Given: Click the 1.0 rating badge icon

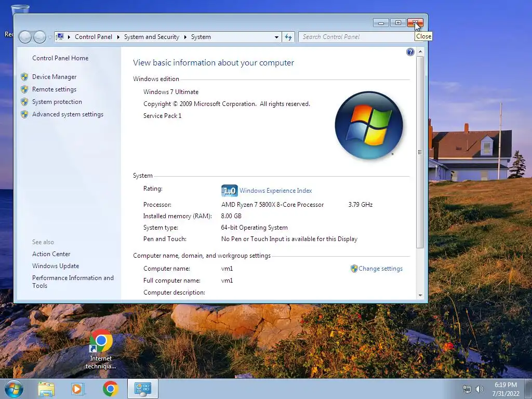Looking at the screenshot, I should click(x=229, y=191).
